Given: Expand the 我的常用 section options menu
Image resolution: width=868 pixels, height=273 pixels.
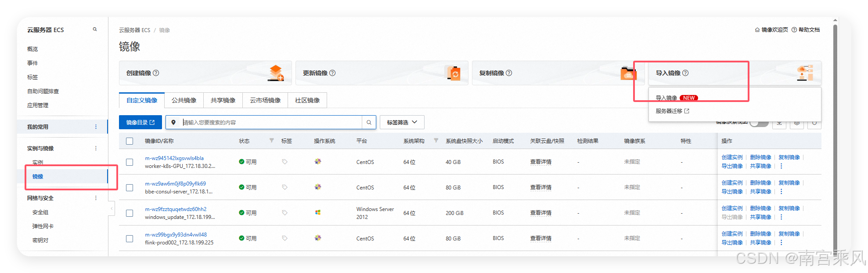Looking at the screenshot, I should click(96, 127).
